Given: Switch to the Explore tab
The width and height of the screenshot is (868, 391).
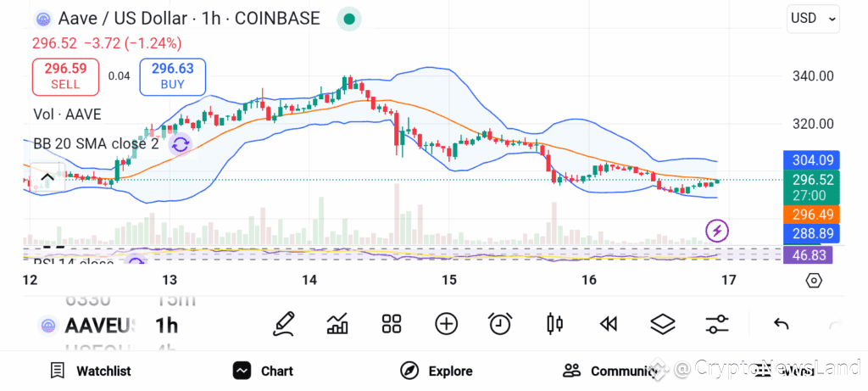Looking at the screenshot, I should (437, 371).
